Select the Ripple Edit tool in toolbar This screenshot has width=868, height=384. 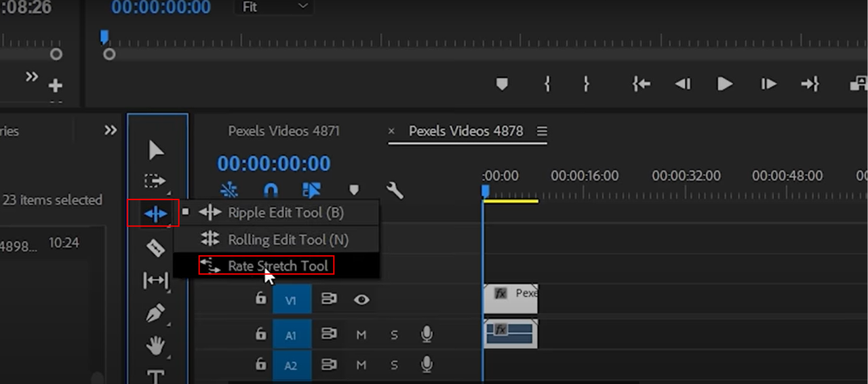point(155,214)
